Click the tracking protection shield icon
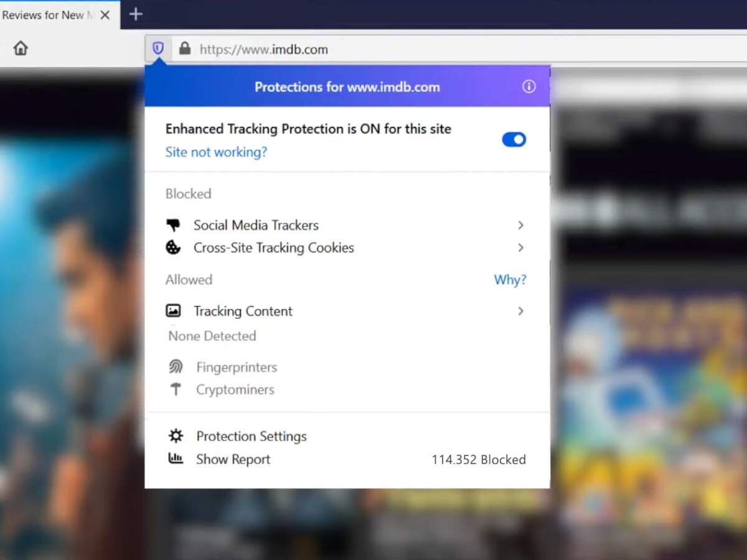 tap(158, 48)
